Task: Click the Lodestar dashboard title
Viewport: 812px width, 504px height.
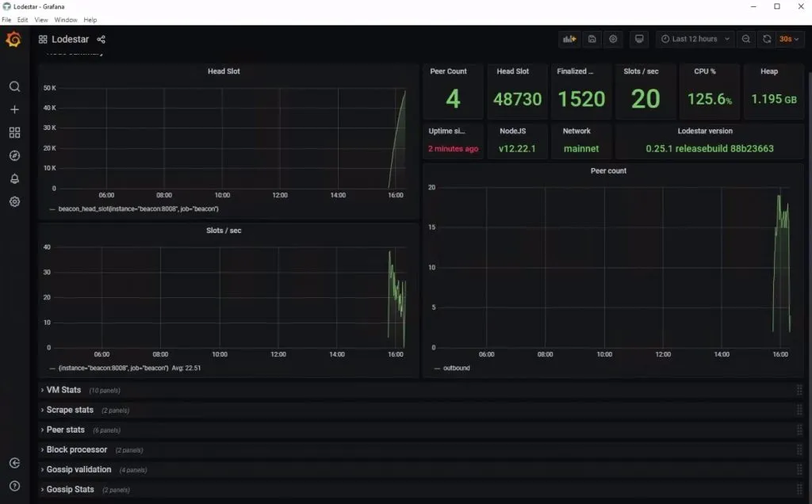Action: coord(71,40)
